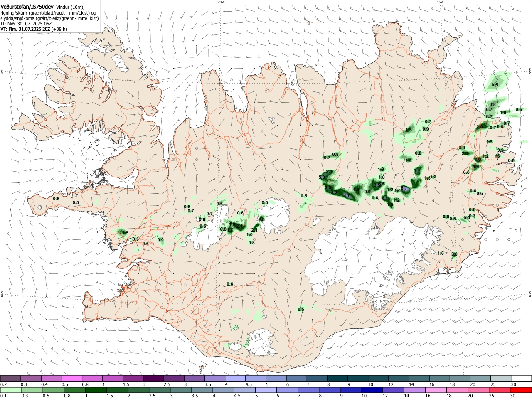Click the Veðurstofan/IS750dev title text

click(27, 7)
